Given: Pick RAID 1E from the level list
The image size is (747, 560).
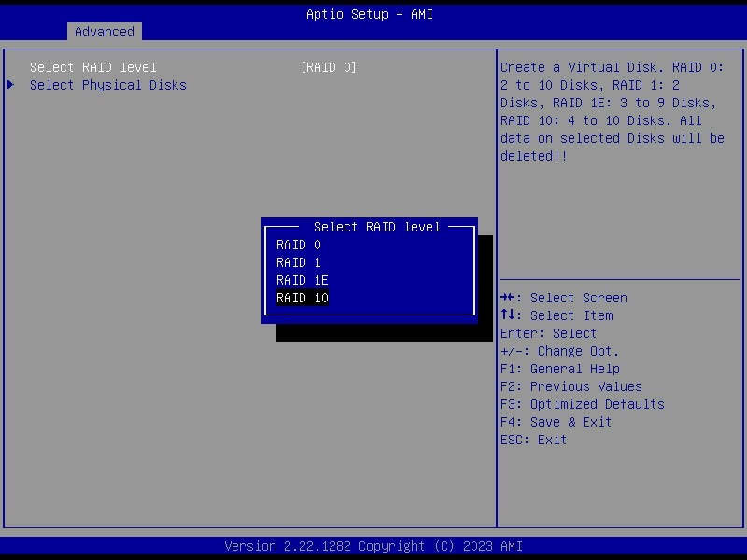Looking at the screenshot, I should [x=302, y=280].
